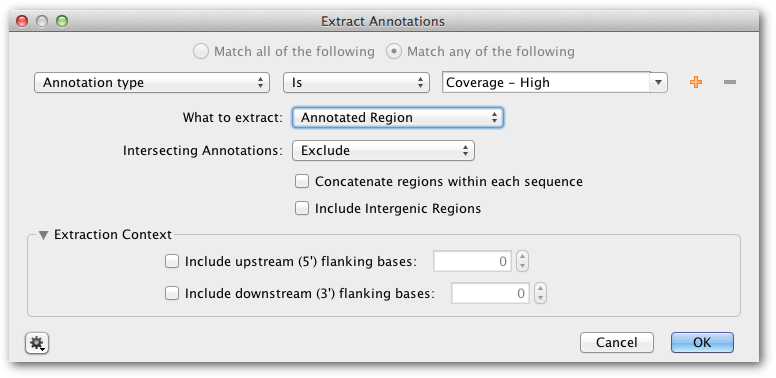Enable upstream (5') flanking bases
The width and height of the screenshot is (776, 378).
tap(172, 262)
